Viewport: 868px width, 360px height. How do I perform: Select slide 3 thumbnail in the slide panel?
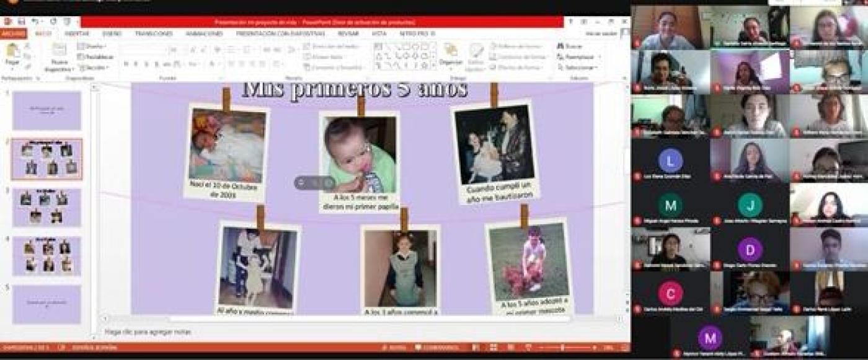(x=46, y=208)
